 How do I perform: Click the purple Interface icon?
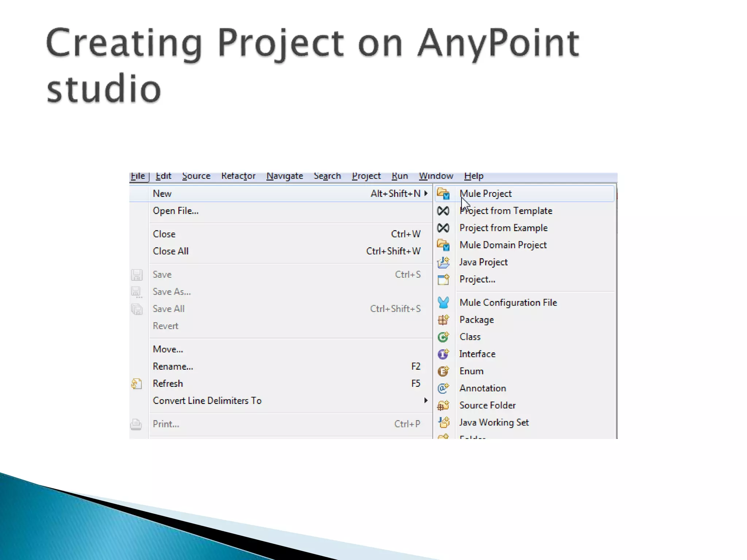click(x=443, y=354)
